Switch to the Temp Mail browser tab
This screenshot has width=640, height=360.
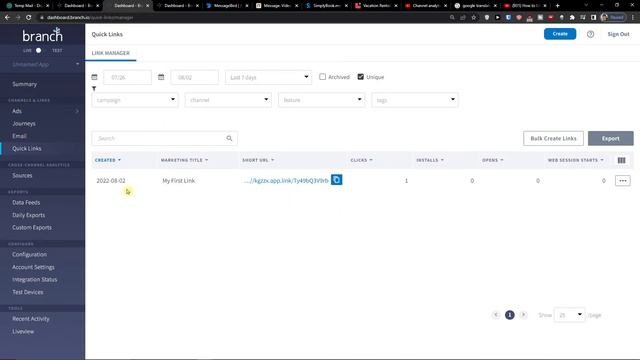point(28,6)
